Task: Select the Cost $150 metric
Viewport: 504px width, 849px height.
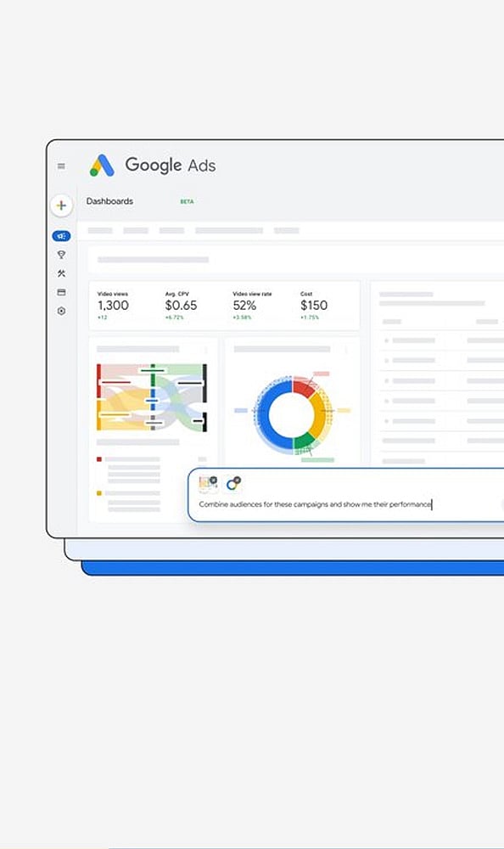Action: tap(314, 306)
